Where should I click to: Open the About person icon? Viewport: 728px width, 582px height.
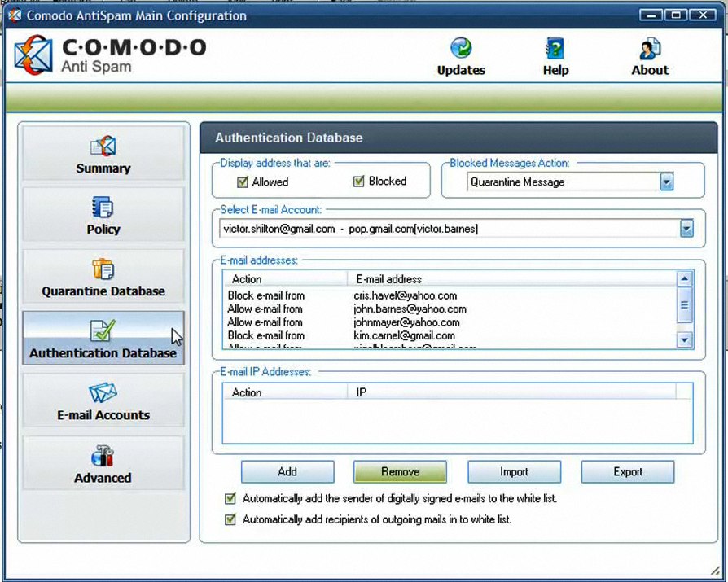coord(650,49)
